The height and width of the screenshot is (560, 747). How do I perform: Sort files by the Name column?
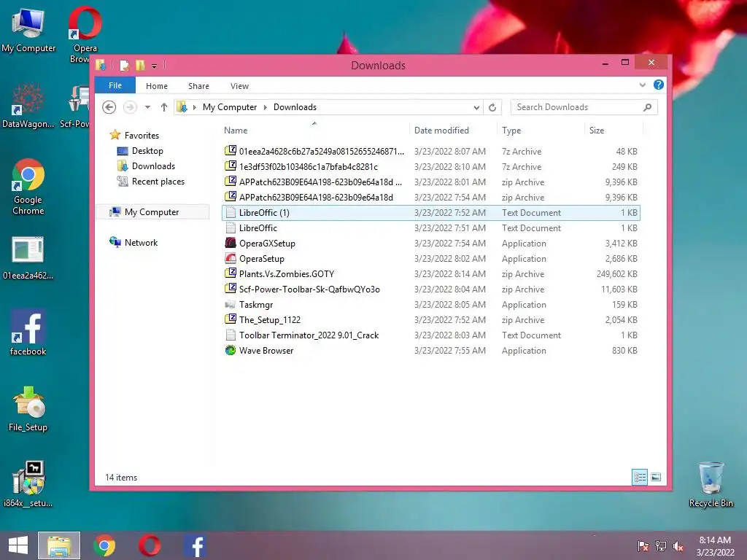pyautogui.click(x=236, y=131)
